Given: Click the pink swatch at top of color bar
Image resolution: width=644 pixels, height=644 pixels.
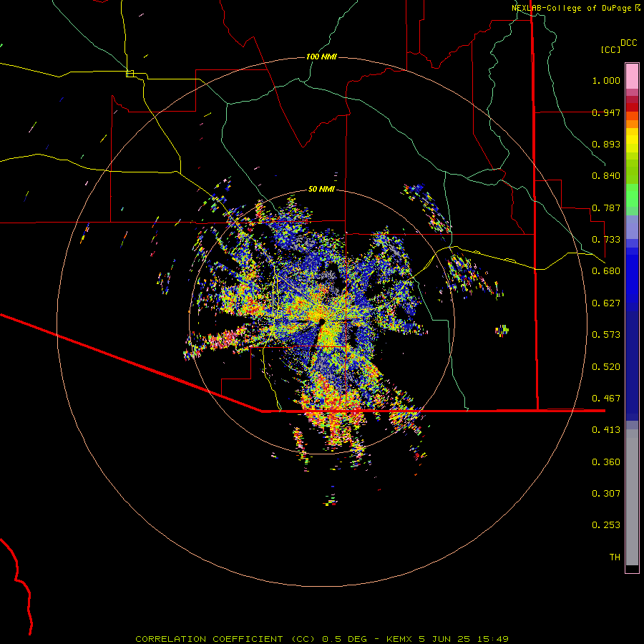Looking at the screenshot, I should click(632, 76).
